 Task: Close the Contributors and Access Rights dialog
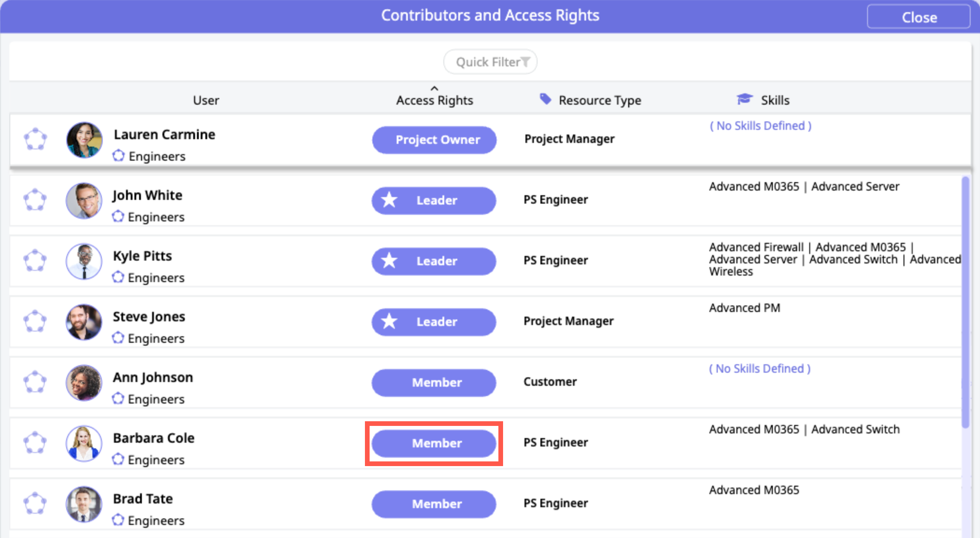tap(918, 17)
